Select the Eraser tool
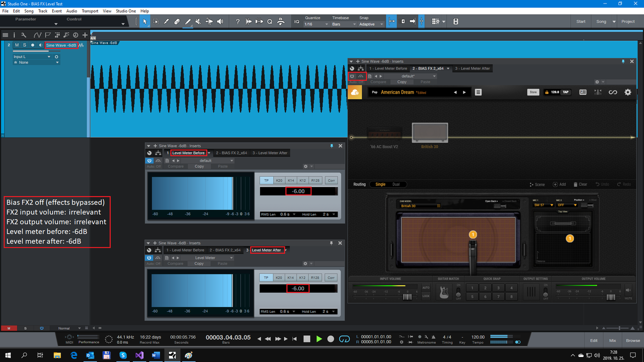644x362 pixels. 177,22
